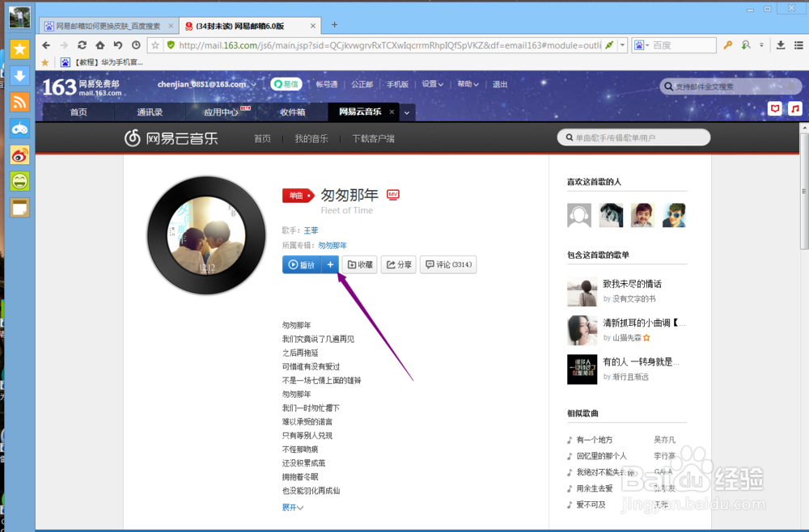Screen dimensions: 809x532
Task: Open the browser main menu icon
Action: [798, 45]
